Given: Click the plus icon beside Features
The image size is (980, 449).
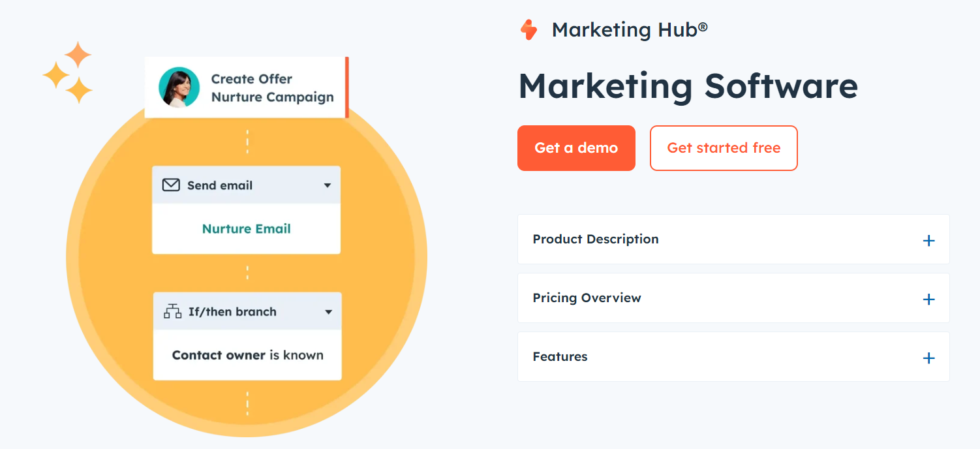Looking at the screenshot, I should (928, 358).
